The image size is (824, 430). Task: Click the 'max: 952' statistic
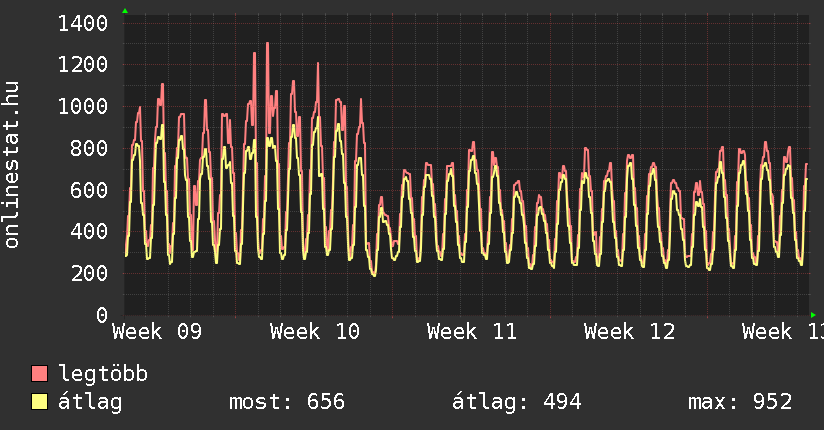coord(740,402)
